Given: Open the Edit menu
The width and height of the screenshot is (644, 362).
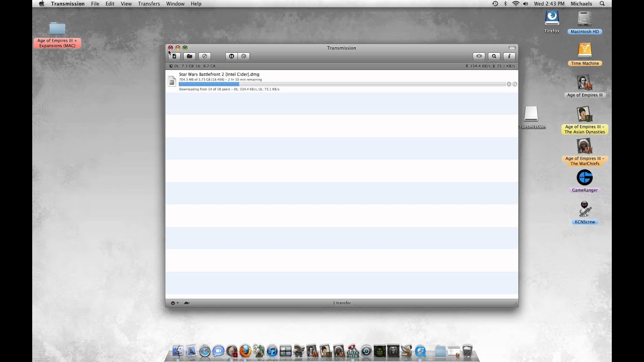Looking at the screenshot, I should click(110, 4).
